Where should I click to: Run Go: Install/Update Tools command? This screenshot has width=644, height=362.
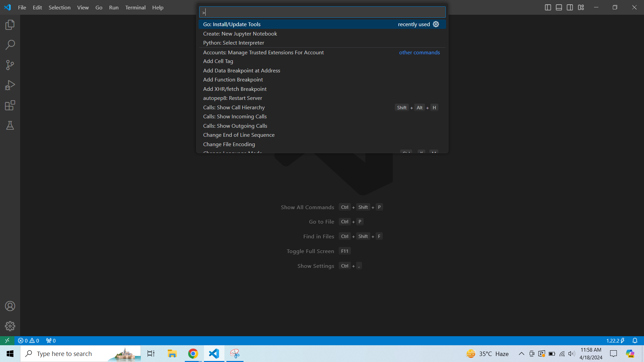pyautogui.click(x=322, y=24)
